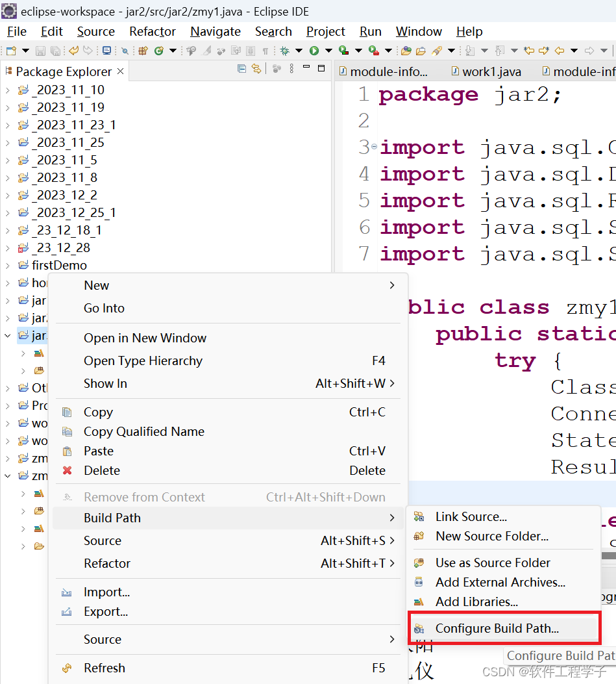Click the Debug icon in the toolbar
The image size is (616, 684).
tap(284, 50)
